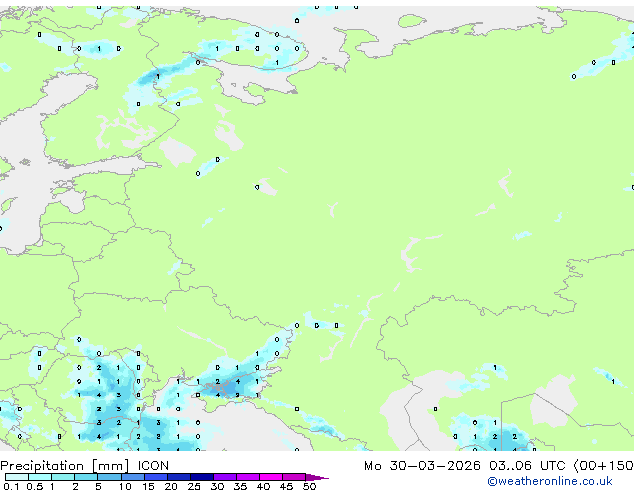Click the "30" legend scale label
This screenshot has height=490, width=634.
(x=217, y=486)
